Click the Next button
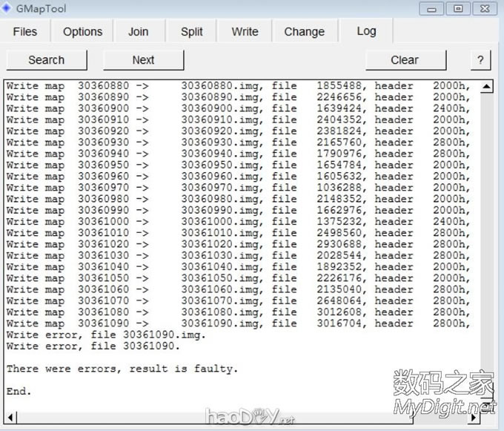The width and height of the screenshot is (504, 431). click(x=143, y=60)
